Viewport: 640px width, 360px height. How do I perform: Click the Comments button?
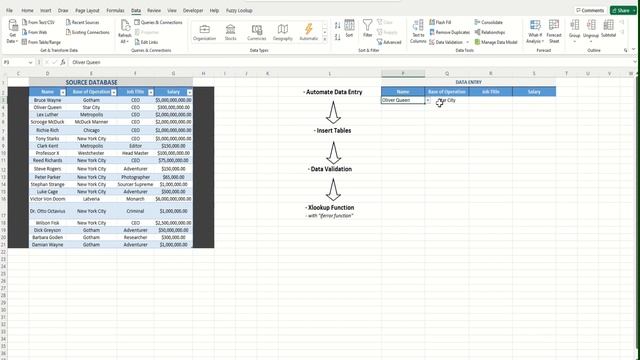pyautogui.click(x=590, y=10)
